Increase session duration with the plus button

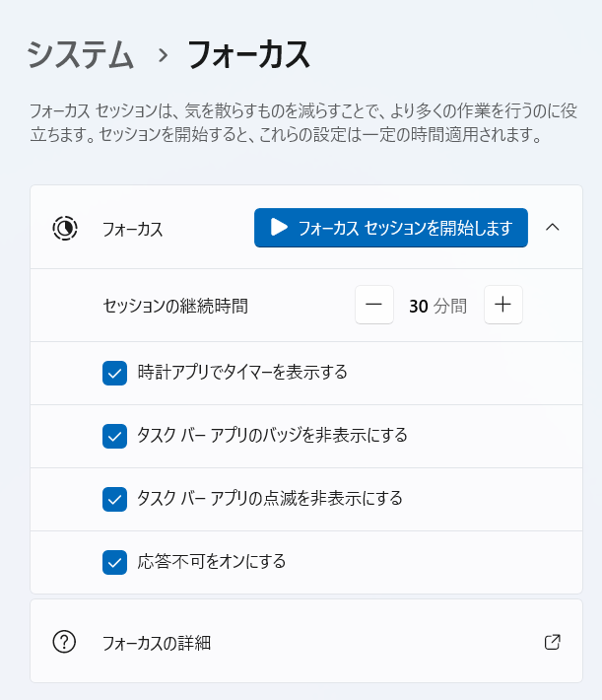coord(502,306)
